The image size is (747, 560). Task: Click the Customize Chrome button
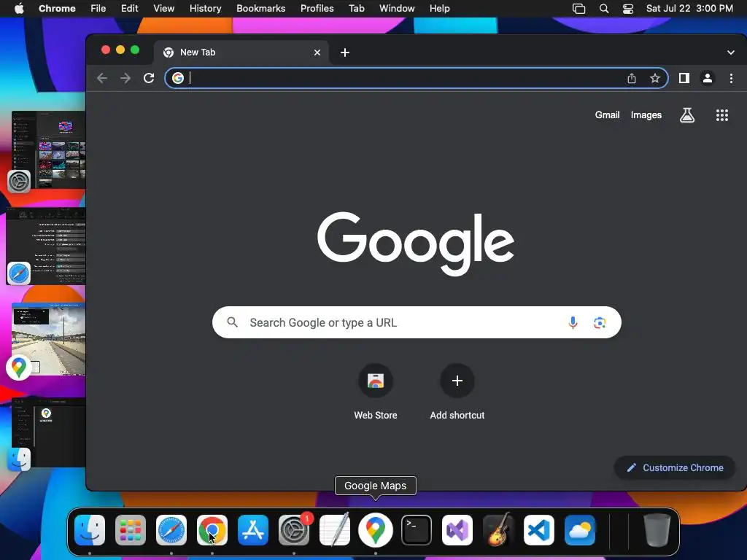[x=675, y=467]
